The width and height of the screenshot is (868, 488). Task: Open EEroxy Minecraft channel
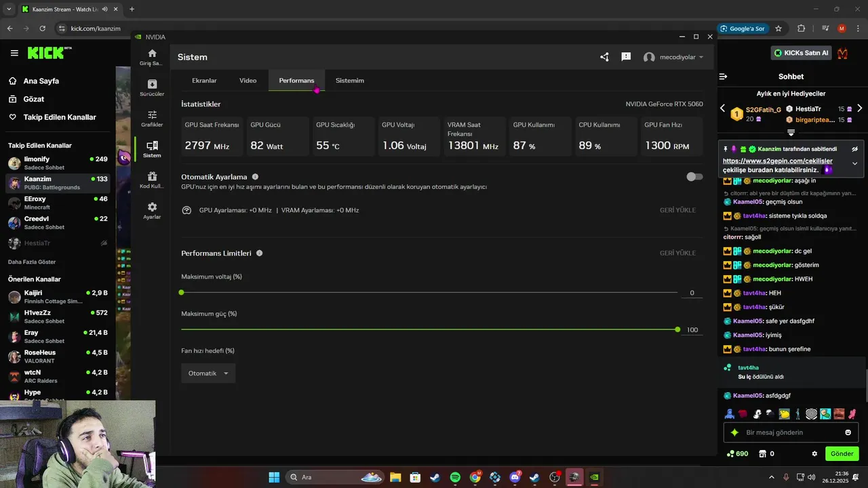(x=58, y=203)
